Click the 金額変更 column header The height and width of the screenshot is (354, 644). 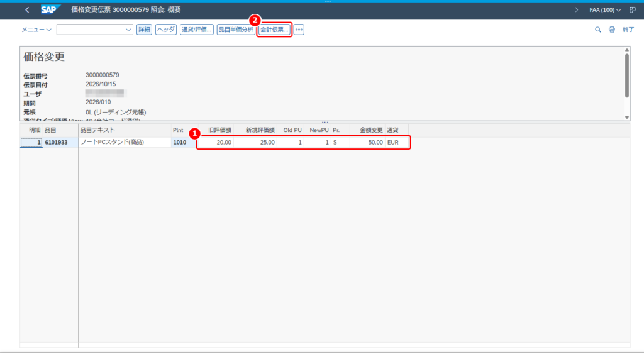point(367,130)
